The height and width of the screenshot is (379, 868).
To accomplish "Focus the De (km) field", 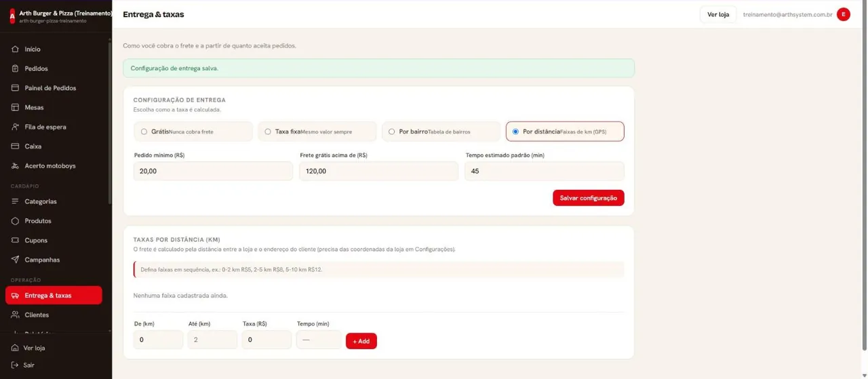I will point(159,340).
